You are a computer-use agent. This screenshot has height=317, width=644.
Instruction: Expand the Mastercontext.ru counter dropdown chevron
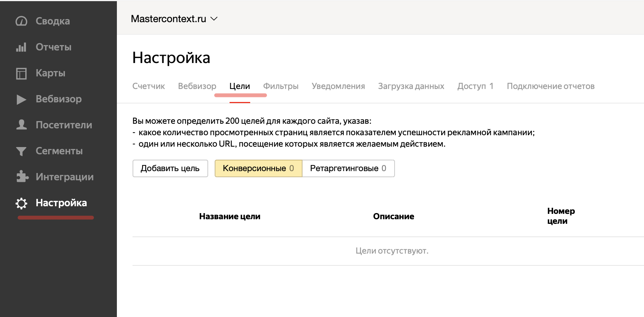point(214,19)
